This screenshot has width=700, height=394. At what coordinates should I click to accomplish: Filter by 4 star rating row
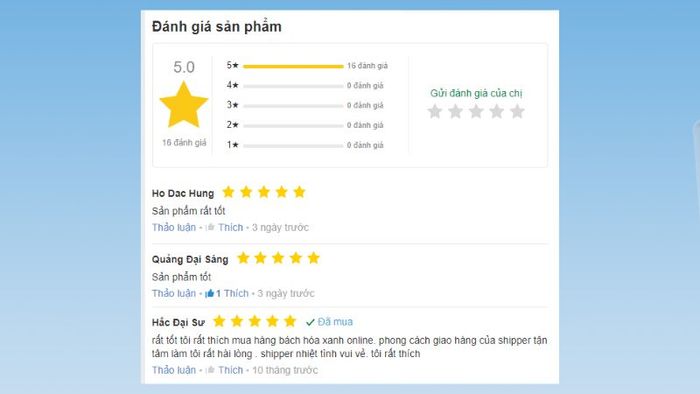(x=305, y=85)
